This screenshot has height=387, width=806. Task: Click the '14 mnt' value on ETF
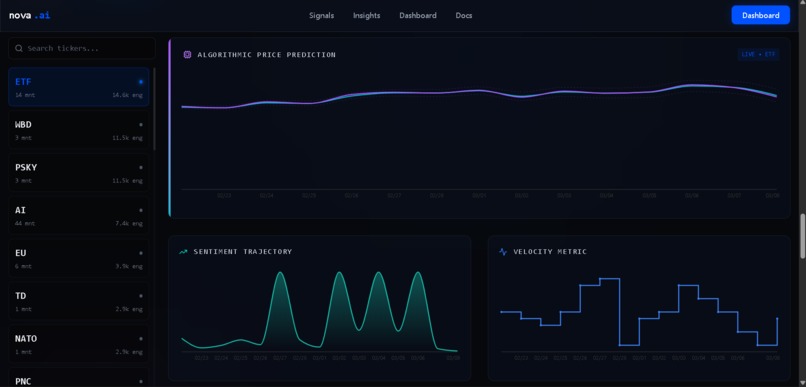(25, 95)
